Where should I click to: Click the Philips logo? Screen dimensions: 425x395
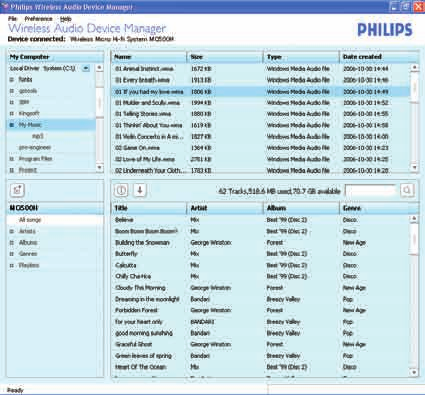click(x=385, y=30)
